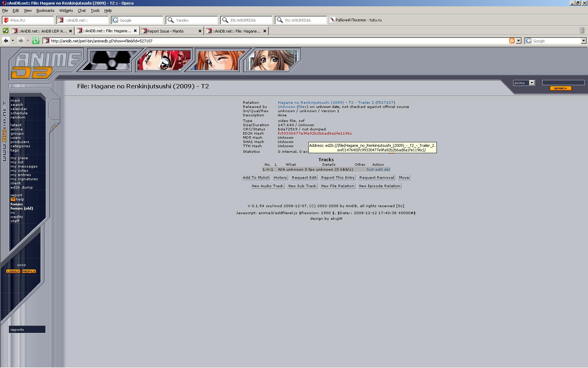Click the green Reload page icon

(x=36, y=41)
